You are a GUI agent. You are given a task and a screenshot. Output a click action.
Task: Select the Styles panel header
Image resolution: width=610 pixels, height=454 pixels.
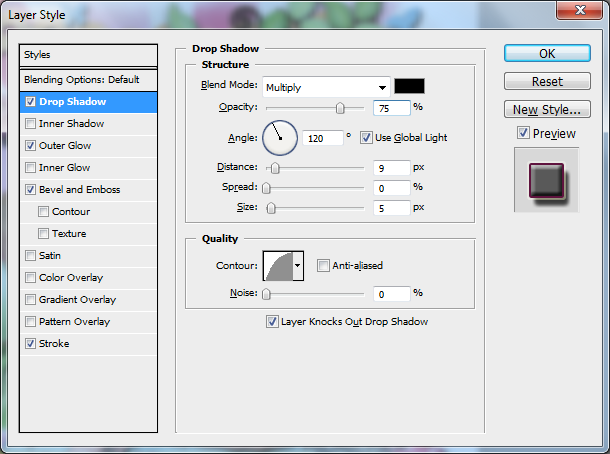click(x=88, y=55)
